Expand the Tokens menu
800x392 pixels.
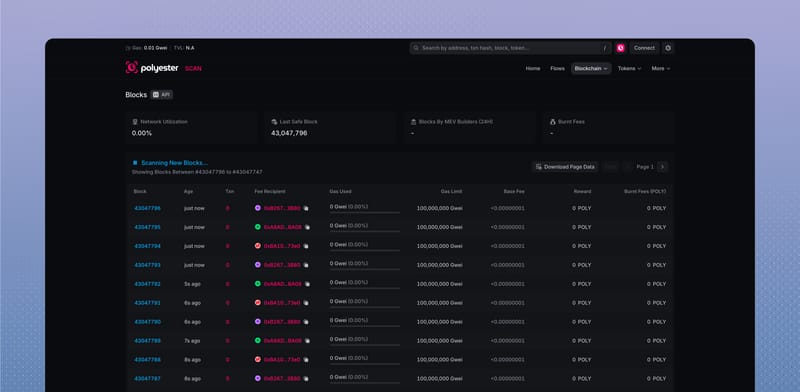pyautogui.click(x=629, y=68)
